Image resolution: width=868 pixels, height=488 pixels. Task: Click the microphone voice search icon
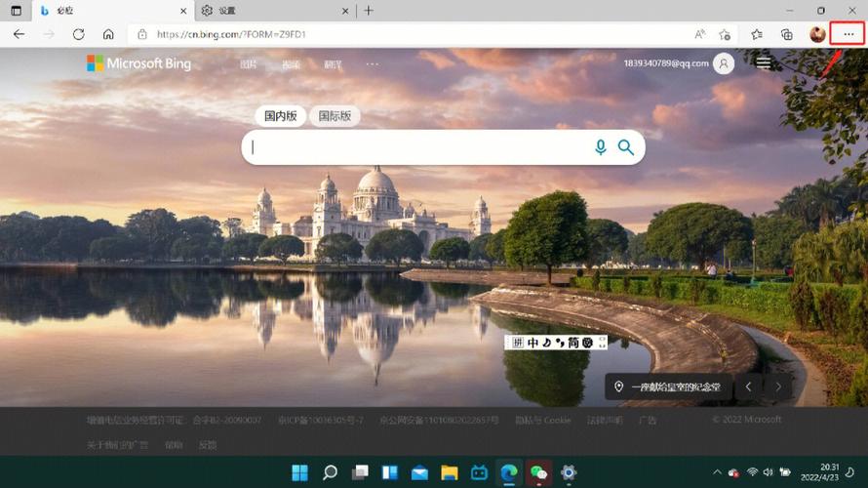pyautogui.click(x=601, y=147)
